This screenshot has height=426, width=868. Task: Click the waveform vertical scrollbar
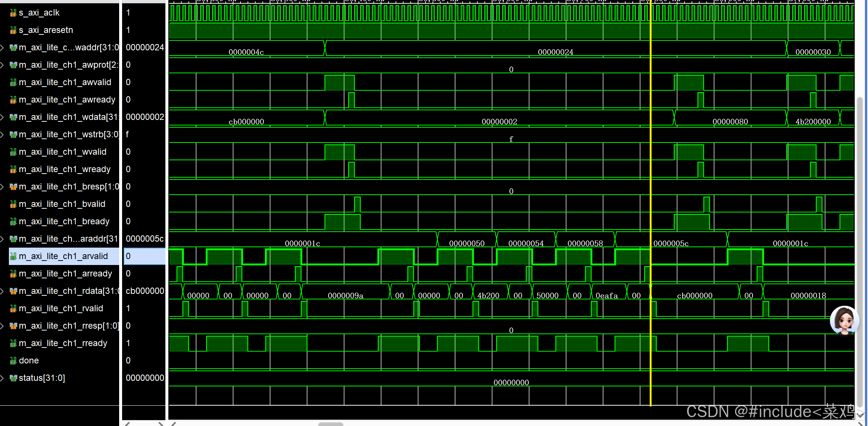pos(860,252)
